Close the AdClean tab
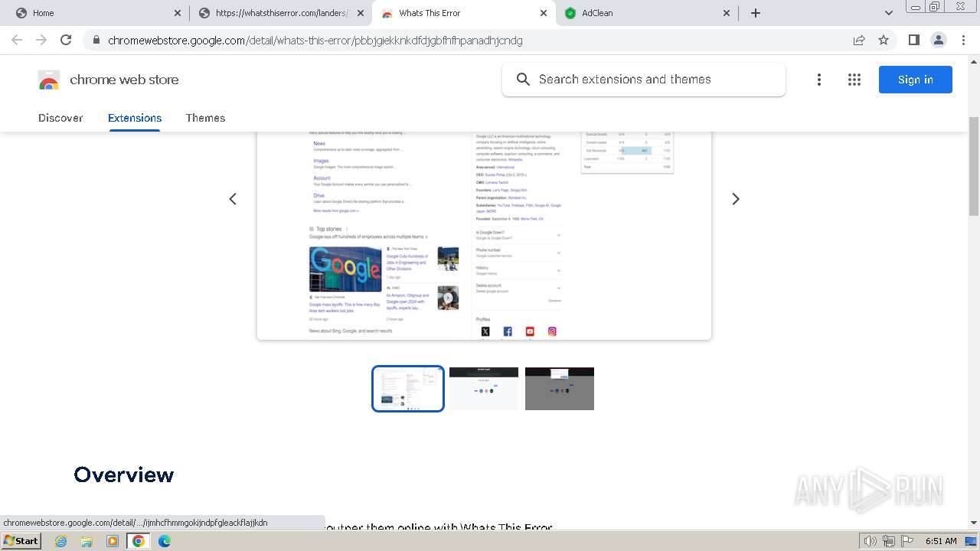Viewport: 980px width, 551px height. point(727,13)
